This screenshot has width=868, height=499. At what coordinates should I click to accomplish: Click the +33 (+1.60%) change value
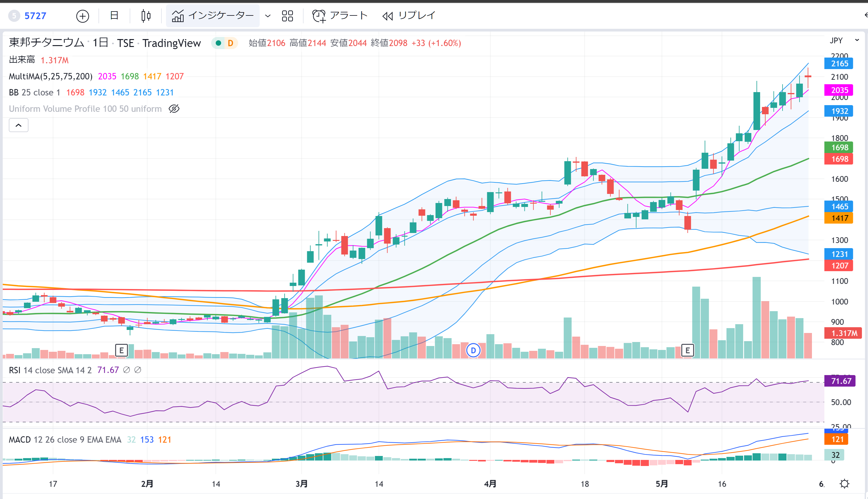tap(436, 43)
